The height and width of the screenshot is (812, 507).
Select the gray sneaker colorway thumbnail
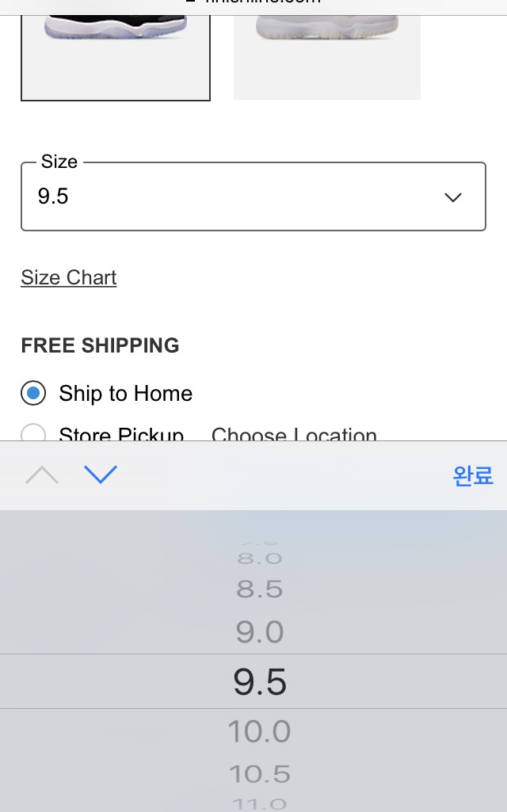coord(327,57)
